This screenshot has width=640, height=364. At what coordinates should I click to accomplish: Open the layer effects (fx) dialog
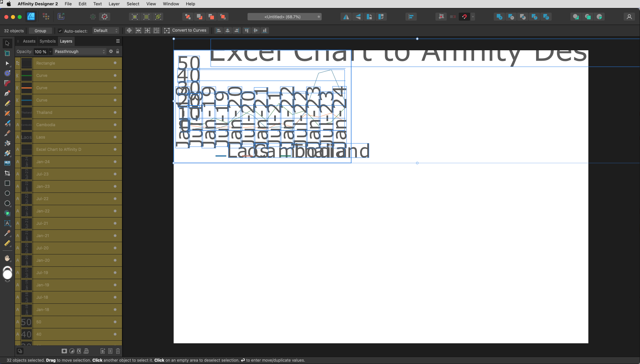(79, 351)
